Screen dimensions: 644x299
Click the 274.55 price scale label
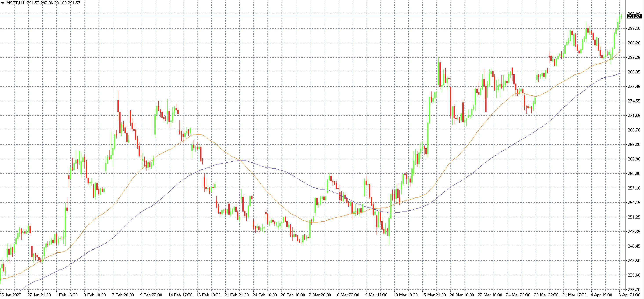click(634, 101)
